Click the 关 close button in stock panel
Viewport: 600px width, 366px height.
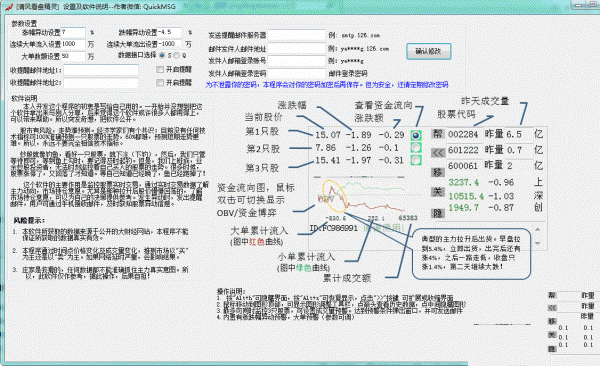(x=437, y=191)
